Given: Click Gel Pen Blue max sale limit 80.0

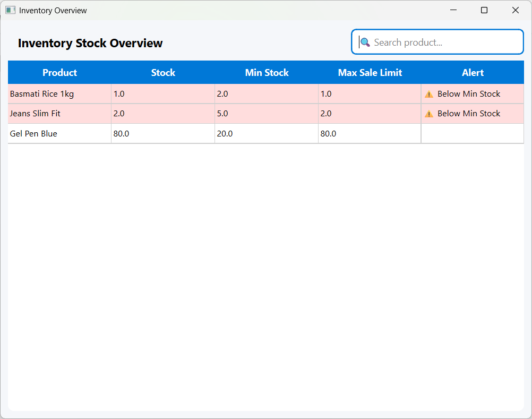Looking at the screenshot, I should pyautogui.click(x=328, y=134).
